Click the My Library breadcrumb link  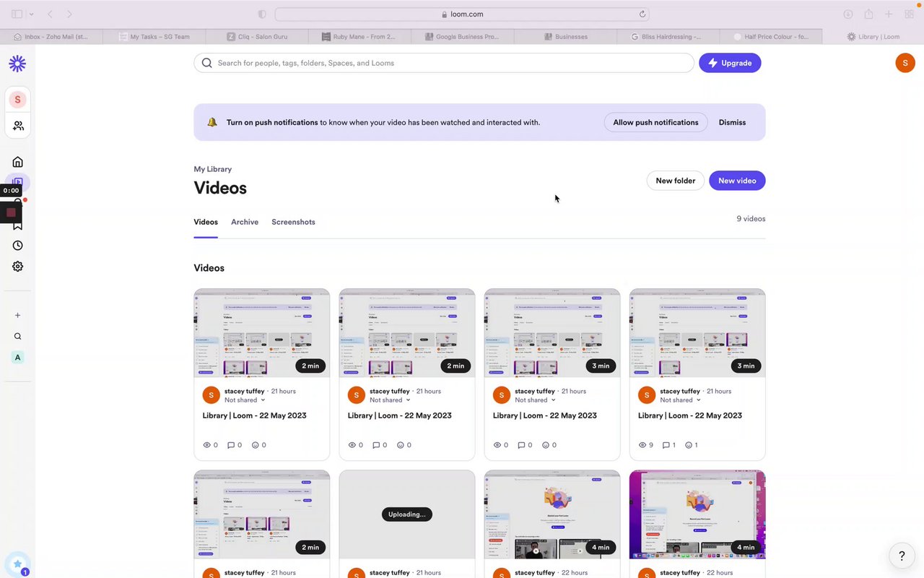tap(212, 169)
